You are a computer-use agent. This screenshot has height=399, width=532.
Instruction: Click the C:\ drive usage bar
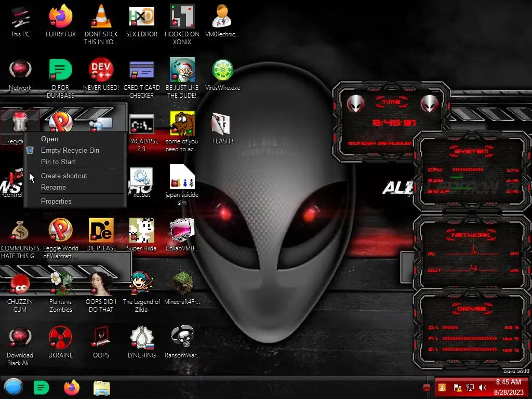click(450, 328)
